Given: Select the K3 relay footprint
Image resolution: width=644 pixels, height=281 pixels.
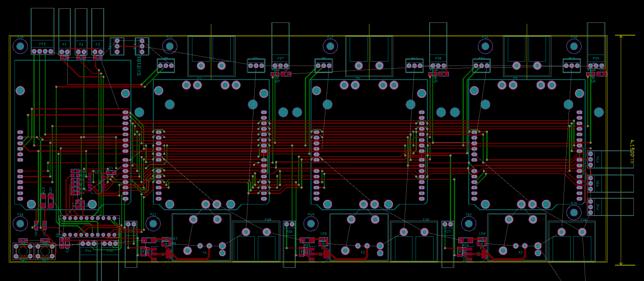Looking at the screenshot, I should point(517,237).
